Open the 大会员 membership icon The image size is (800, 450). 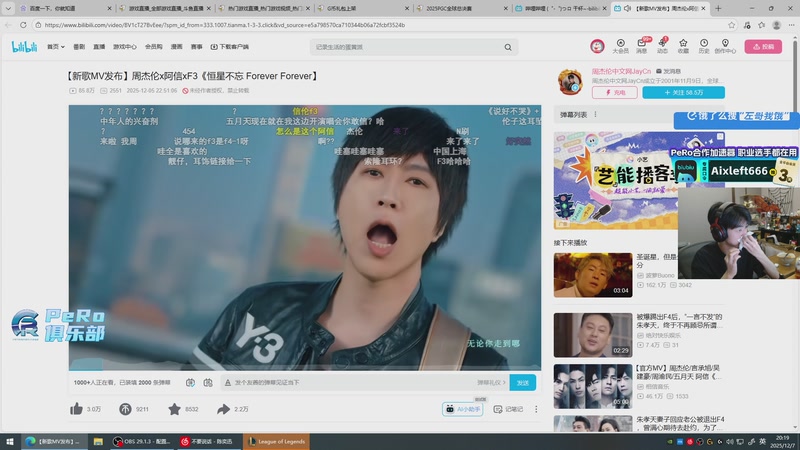620,46
